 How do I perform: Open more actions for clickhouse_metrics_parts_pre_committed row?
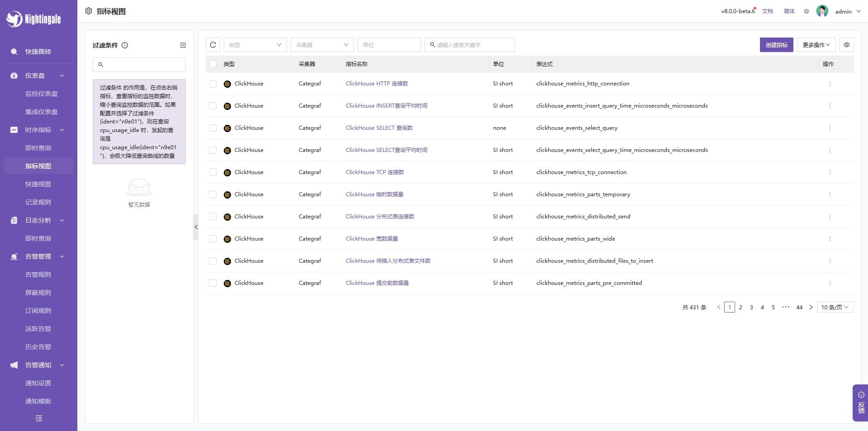click(x=830, y=283)
